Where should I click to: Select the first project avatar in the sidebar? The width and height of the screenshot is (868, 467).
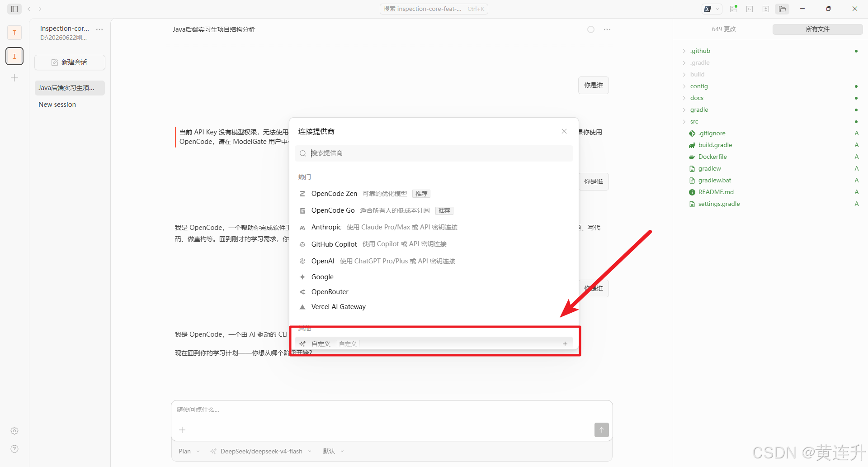(x=14, y=33)
